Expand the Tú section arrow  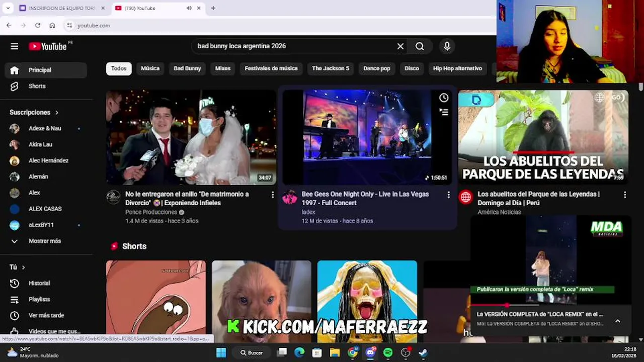(23, 267)
